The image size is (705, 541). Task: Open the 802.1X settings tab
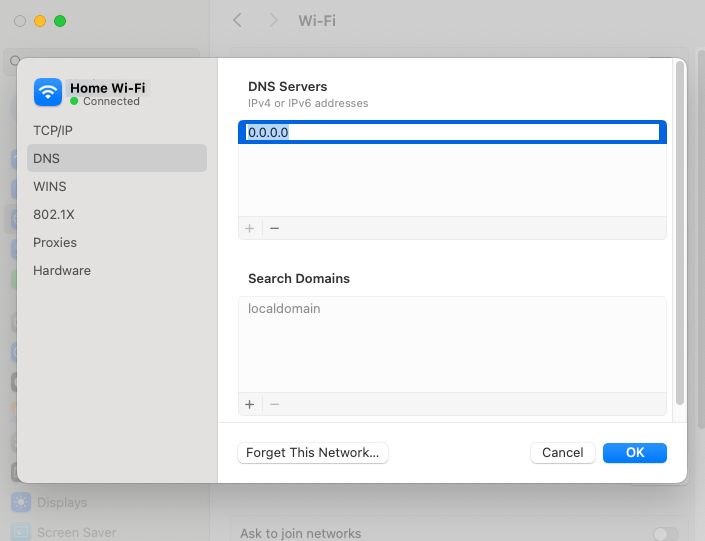[x=52, y=214]
